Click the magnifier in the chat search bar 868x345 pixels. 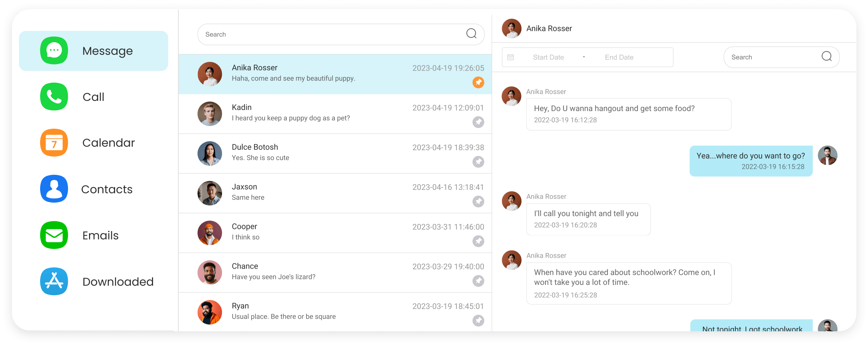[826, 57]
